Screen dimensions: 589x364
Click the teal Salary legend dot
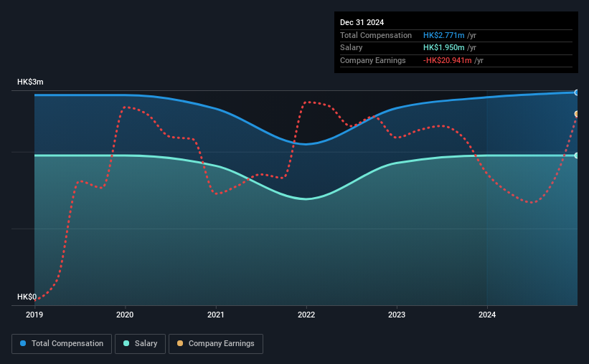pyautogui.click(x=126, y=343)
